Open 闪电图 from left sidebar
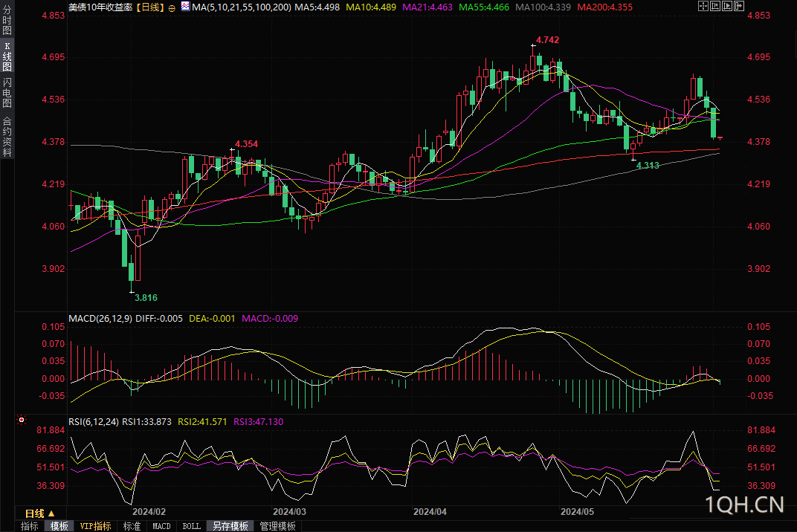Image resolution: width=797 pixels, height=532 pixels. pos(7,93)
